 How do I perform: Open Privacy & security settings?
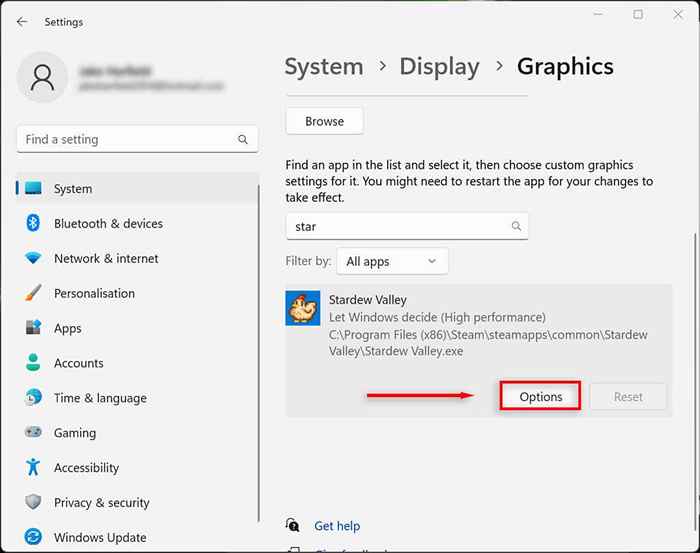coord(102,503)
